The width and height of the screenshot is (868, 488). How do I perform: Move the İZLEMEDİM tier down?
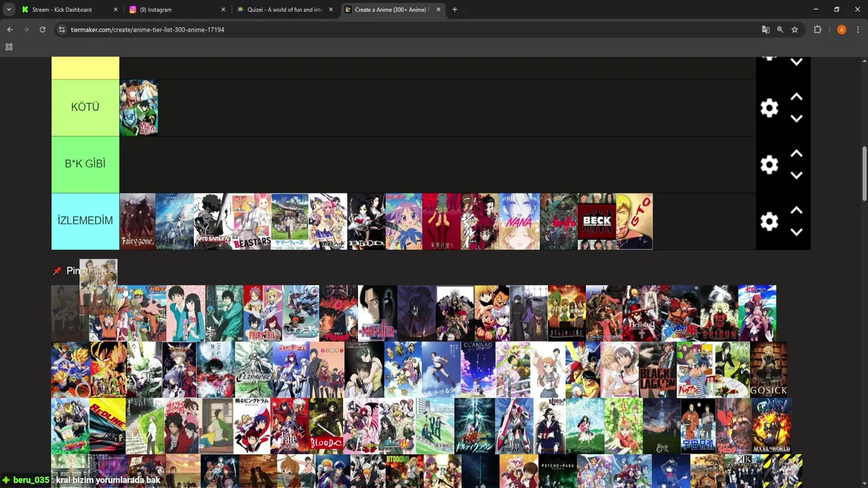click(796, 232)
